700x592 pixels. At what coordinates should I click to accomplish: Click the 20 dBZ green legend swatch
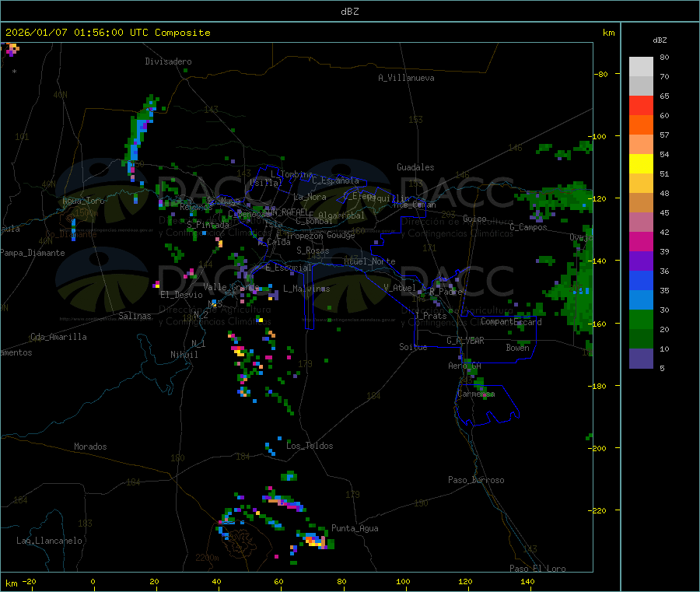(x=641, y=339)
